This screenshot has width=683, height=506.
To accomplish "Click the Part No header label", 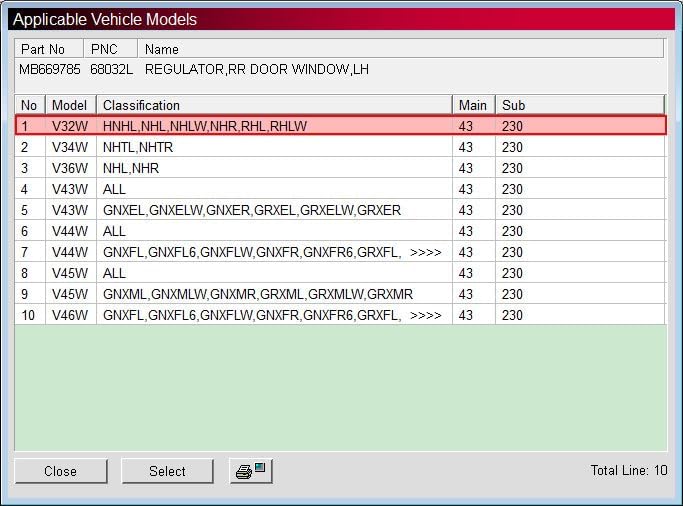I will click(43, 49).
